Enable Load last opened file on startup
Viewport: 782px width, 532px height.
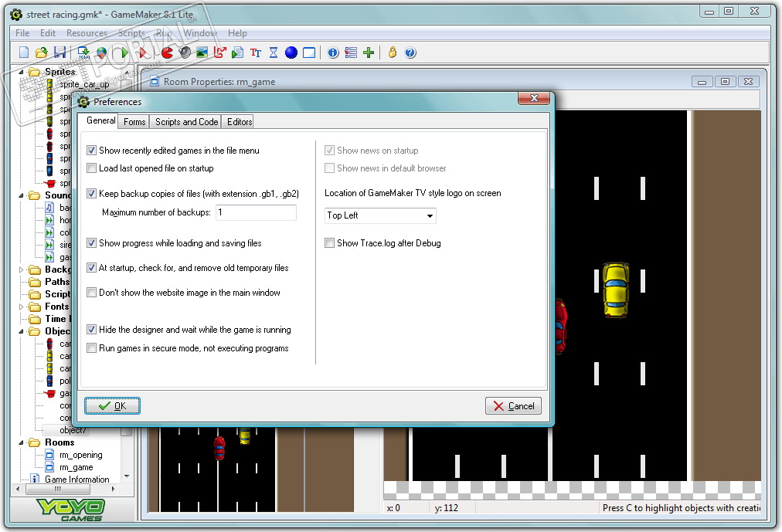pos(91,168)
